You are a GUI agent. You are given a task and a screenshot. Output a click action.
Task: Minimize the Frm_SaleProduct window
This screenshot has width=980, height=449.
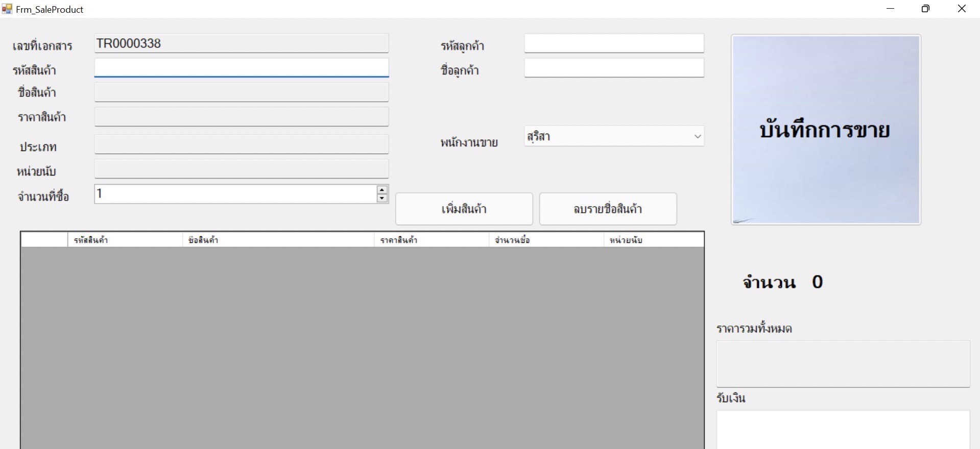[x=890, y=9]
